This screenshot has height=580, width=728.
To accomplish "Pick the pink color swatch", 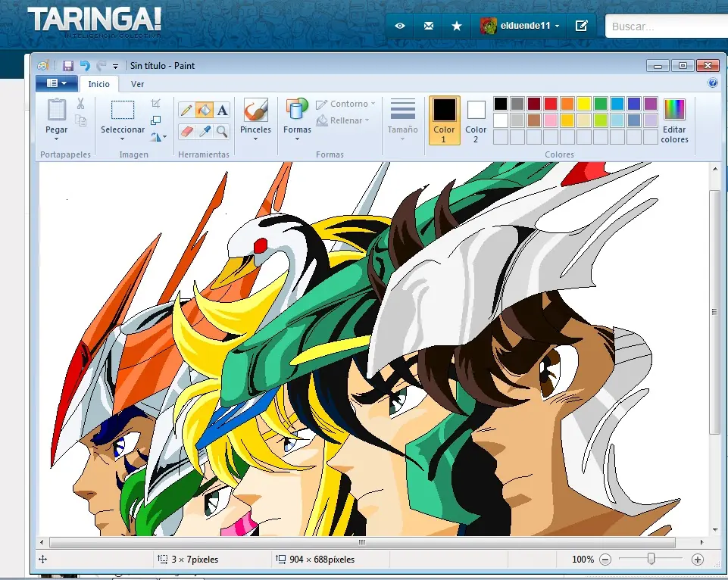I will pyautogui.click(x=551, y=120).
